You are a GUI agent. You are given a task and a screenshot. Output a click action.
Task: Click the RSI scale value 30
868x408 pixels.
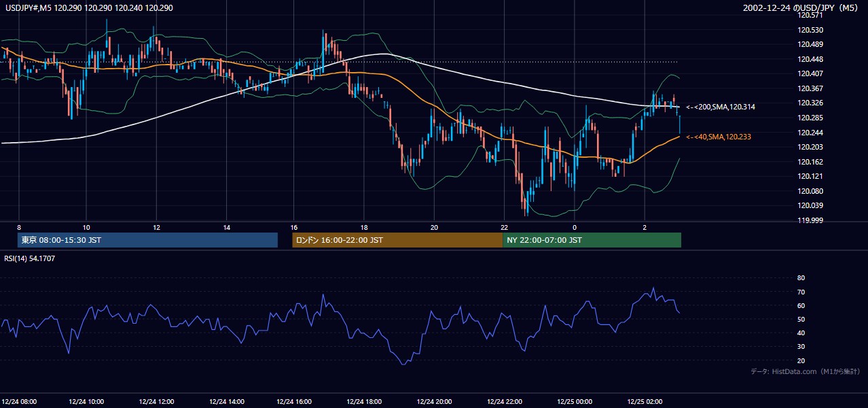(801, 346)
